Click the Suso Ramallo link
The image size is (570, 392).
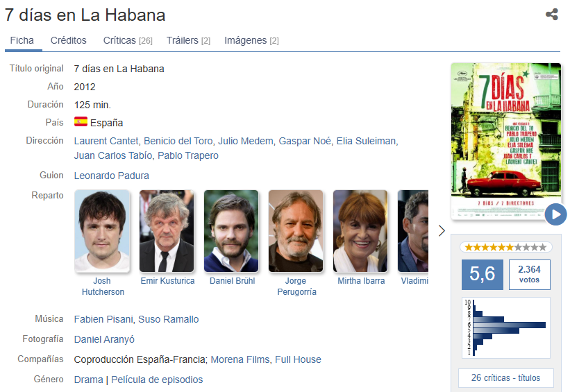click(168, 319)
